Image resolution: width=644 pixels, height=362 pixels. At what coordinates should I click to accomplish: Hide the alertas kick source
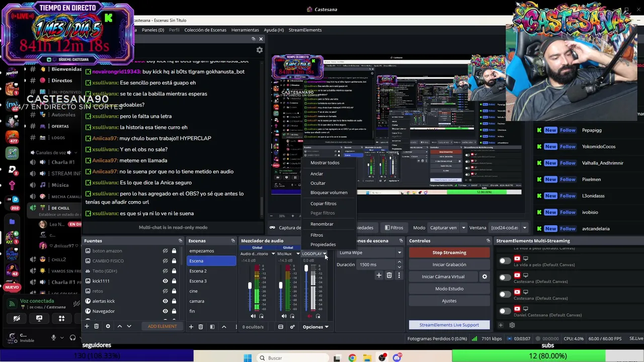pos(165,301)
